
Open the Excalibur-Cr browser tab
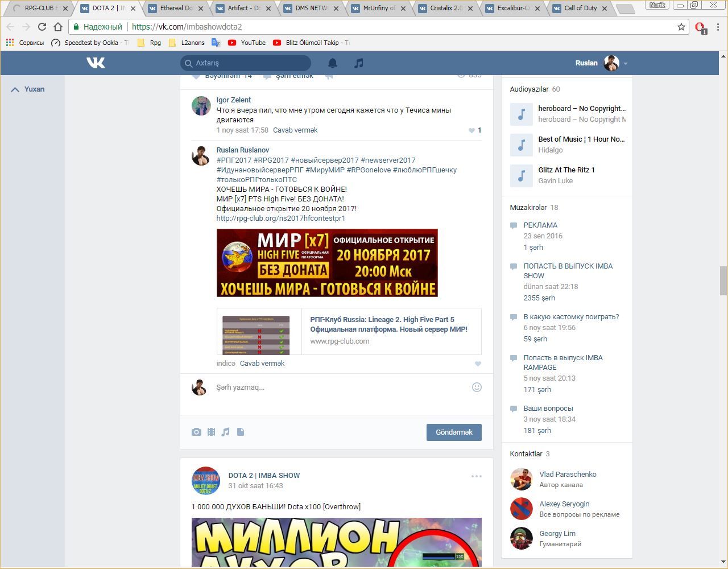(x=514, y=8)
